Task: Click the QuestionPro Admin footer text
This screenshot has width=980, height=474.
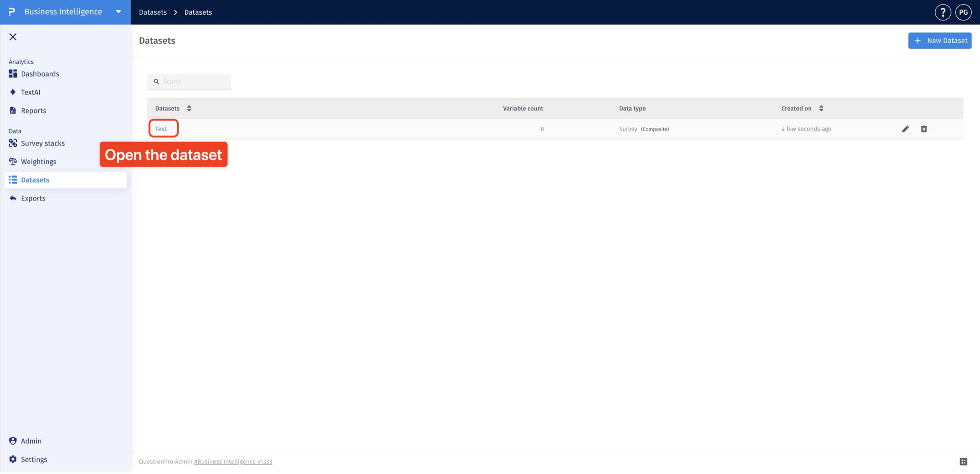Action: 166,462
